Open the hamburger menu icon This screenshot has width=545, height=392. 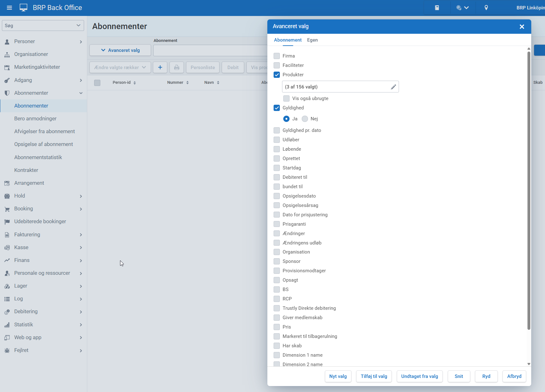(9, 8)
